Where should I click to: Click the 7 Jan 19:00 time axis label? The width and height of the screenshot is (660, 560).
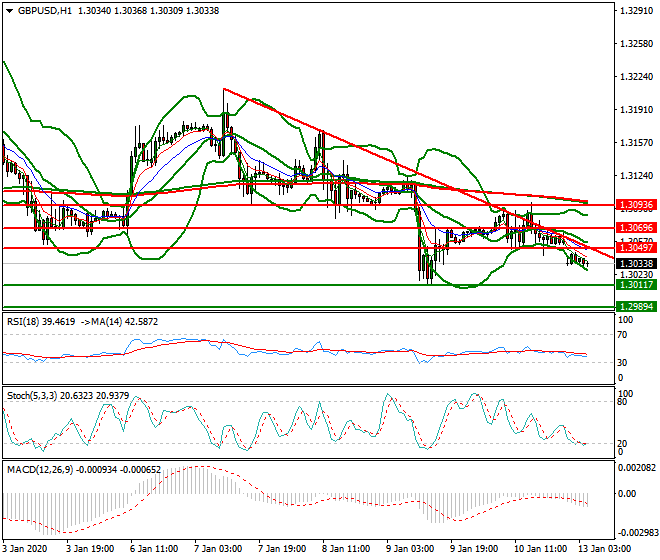tap(282, 549)
